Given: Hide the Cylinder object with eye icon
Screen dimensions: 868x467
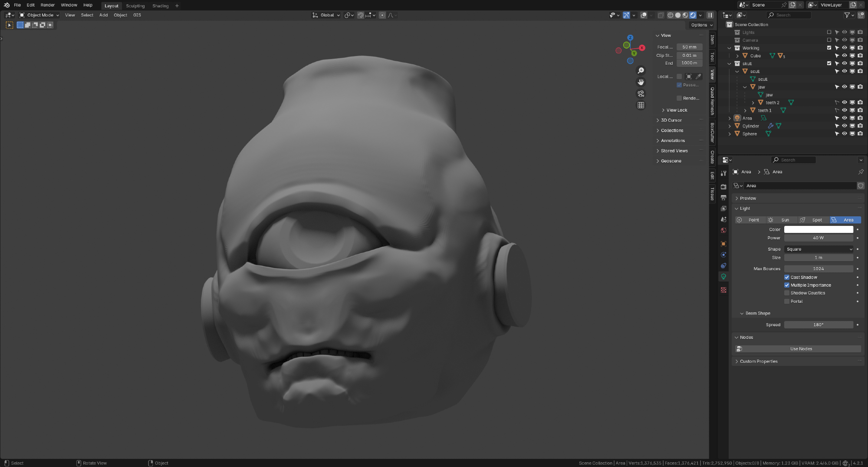Looking at the screenshot, I should [845, 126].
